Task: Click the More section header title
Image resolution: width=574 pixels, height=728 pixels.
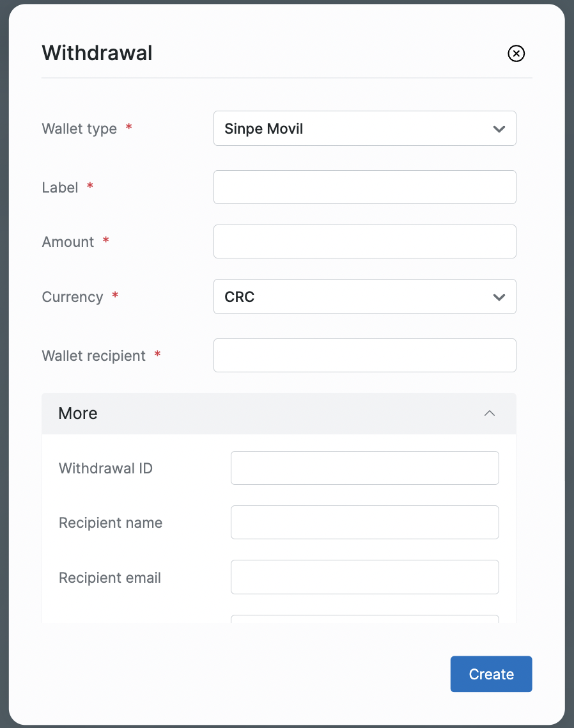Action: (x=78, y=413)
